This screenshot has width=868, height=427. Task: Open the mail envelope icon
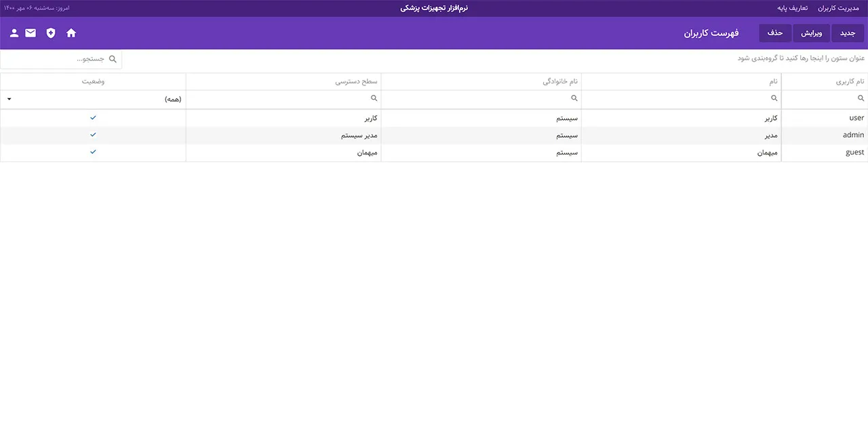[31, 33]
